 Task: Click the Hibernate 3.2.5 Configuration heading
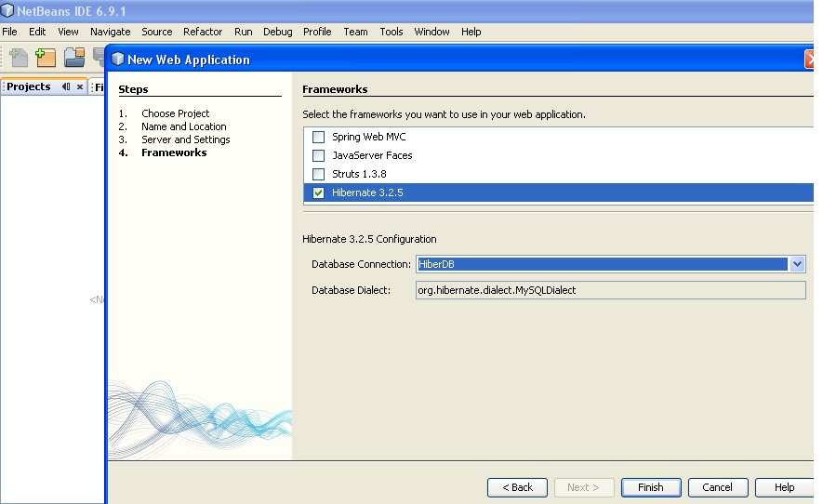click(369, 239)
